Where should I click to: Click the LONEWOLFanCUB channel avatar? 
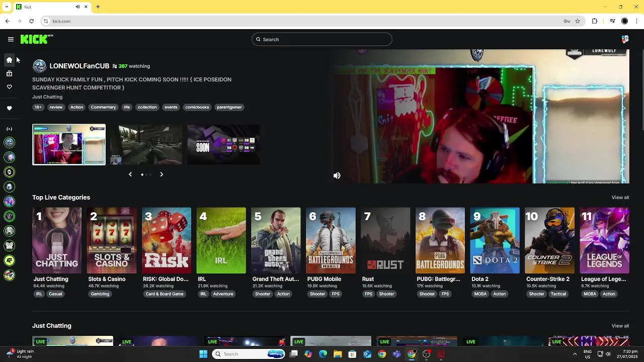pos(39,66)
